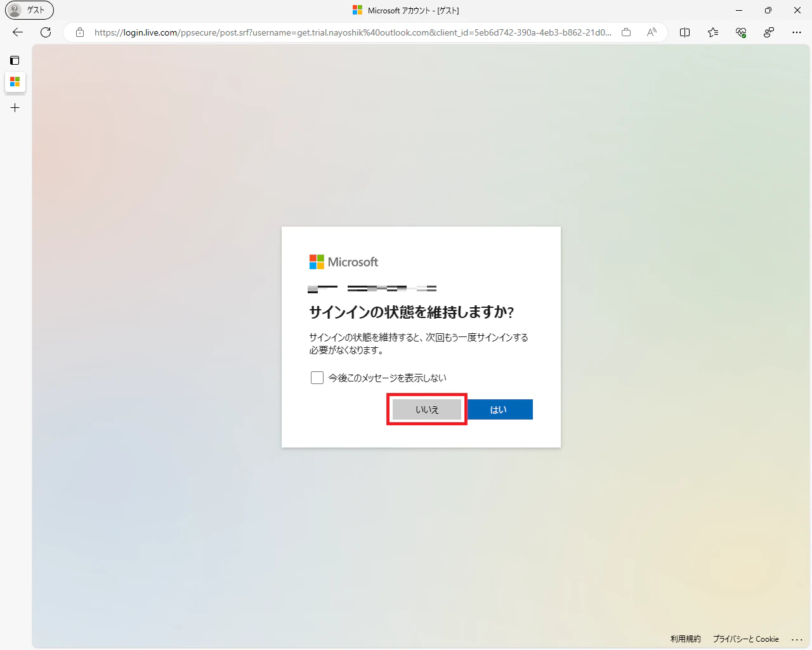View site info lock icon in address bar
This screenshot has width=812, height=650.
click(80, 32)
